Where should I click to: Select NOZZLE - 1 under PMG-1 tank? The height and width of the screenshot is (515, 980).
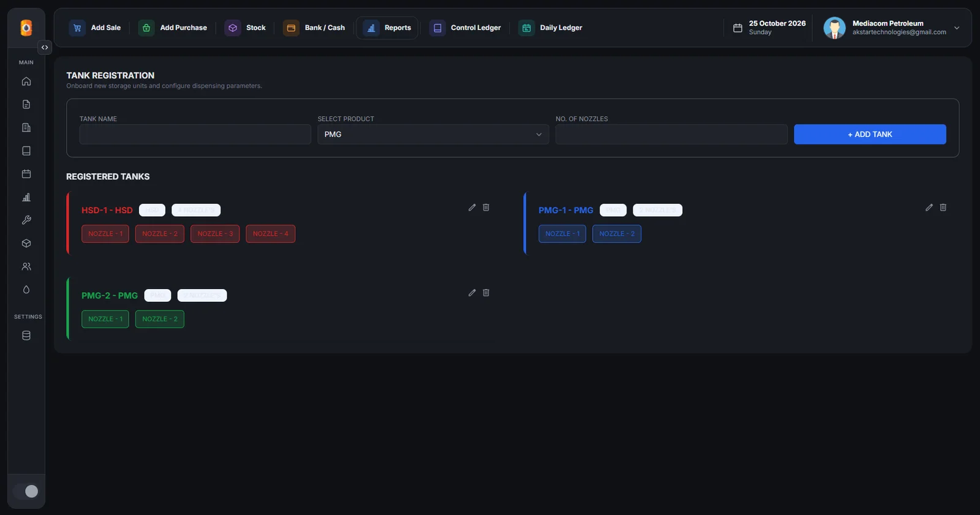click(562, 234)
